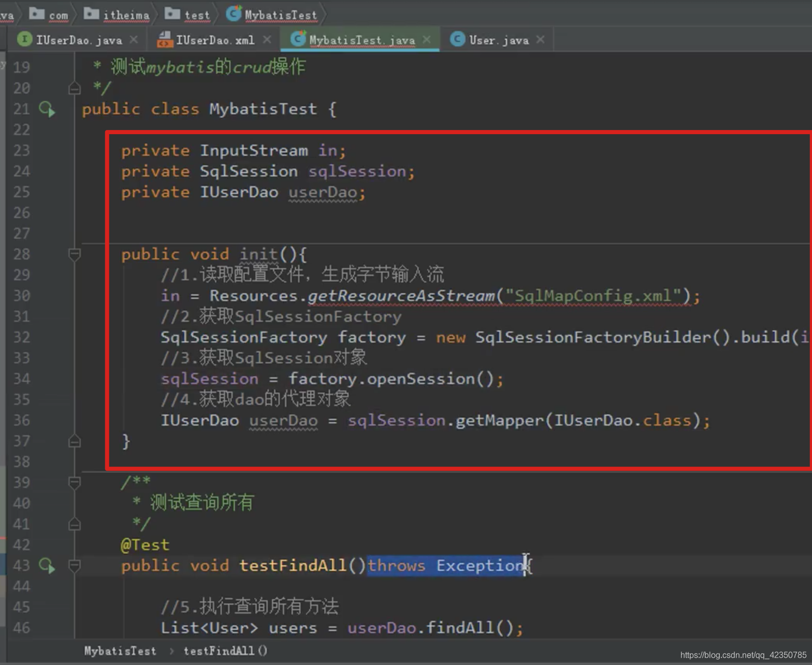Click the highlighted throws Exception text

click(446, 566)
